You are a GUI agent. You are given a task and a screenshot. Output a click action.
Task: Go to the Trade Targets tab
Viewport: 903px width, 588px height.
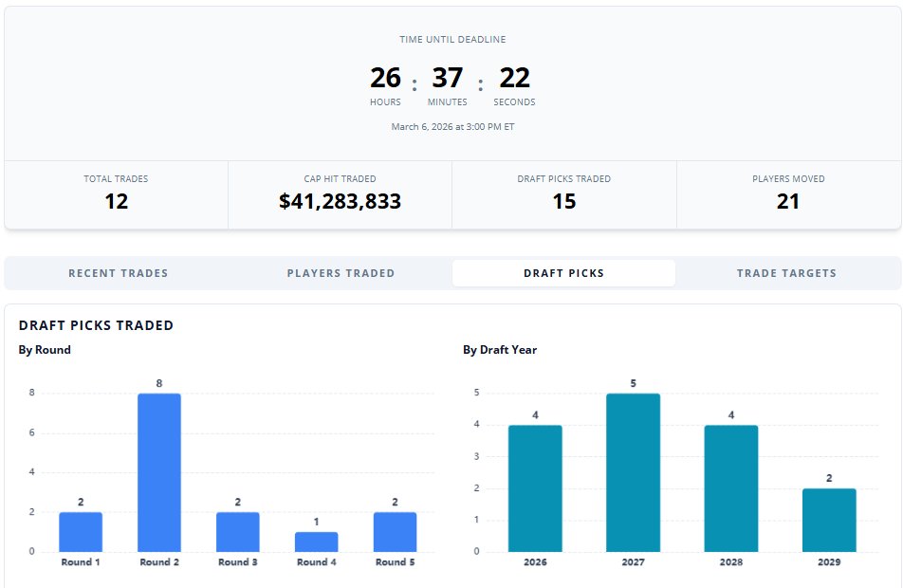tap(786, 273)
